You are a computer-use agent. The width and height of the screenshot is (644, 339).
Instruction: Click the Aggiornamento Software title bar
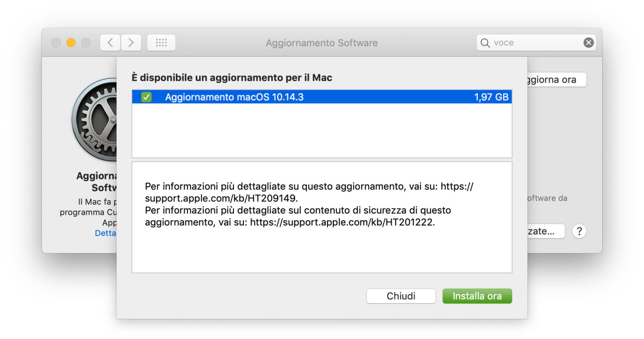[x=321, y=43]
